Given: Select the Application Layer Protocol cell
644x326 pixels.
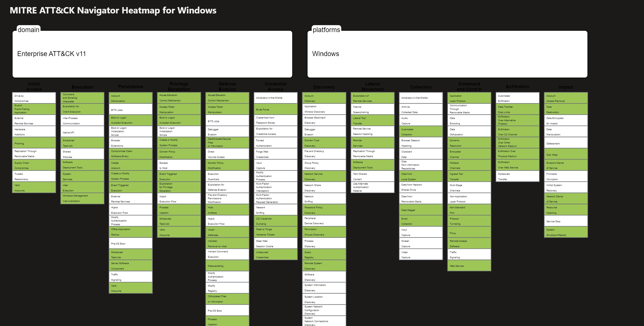Looking at the screenshot, I should click(469, 98).
